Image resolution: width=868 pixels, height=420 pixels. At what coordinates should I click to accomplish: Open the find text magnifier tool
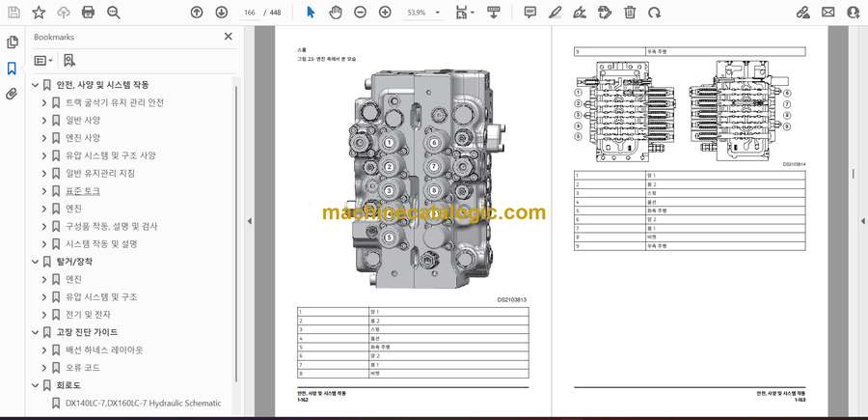[x=114, y=13]
